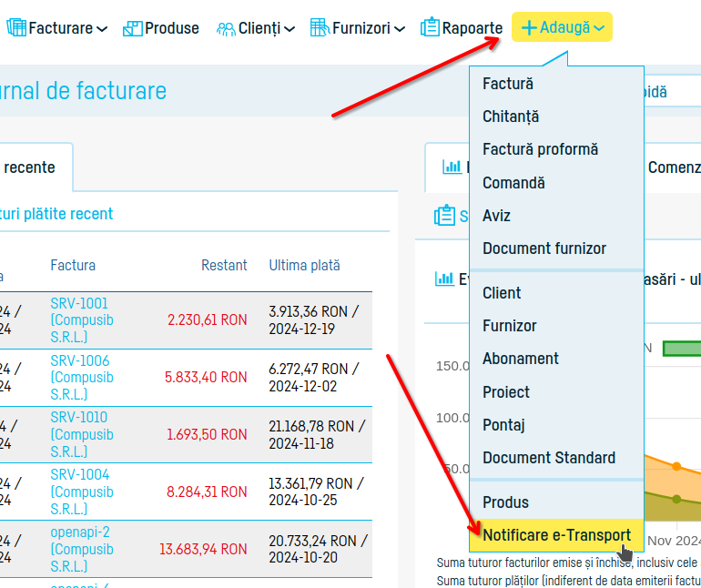Sort by the Restant column header
This screenshot has width=701, height=588.
click(x=224, y=265)
